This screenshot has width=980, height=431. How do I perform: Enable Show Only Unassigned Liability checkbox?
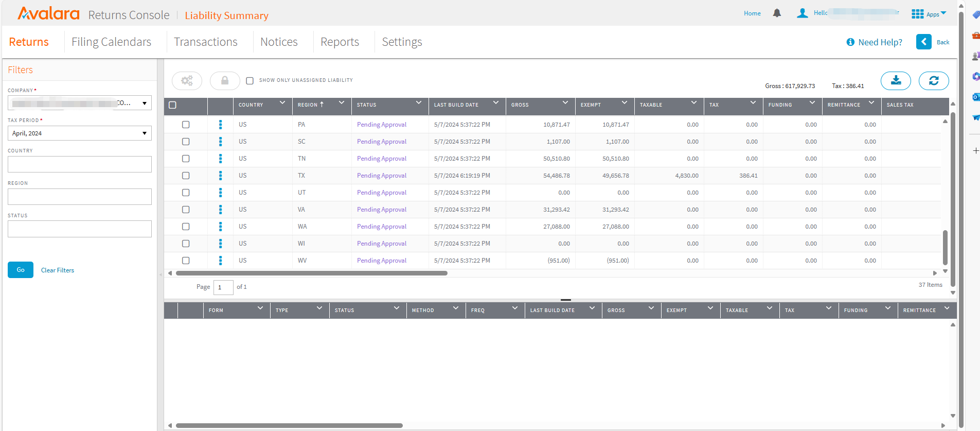click(250, 80)
